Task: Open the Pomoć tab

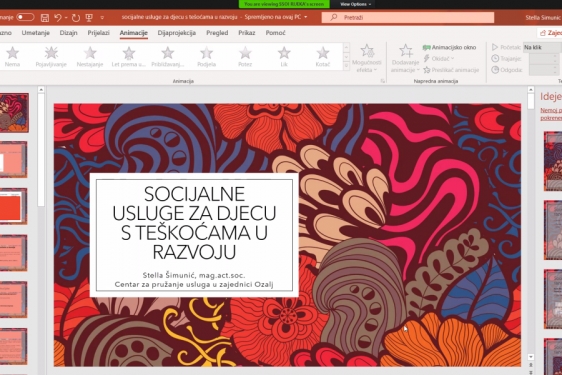Action: click(x=276, y=33)
